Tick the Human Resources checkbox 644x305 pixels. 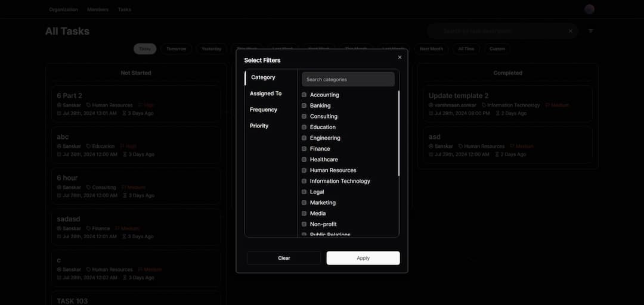coord(304,170)
